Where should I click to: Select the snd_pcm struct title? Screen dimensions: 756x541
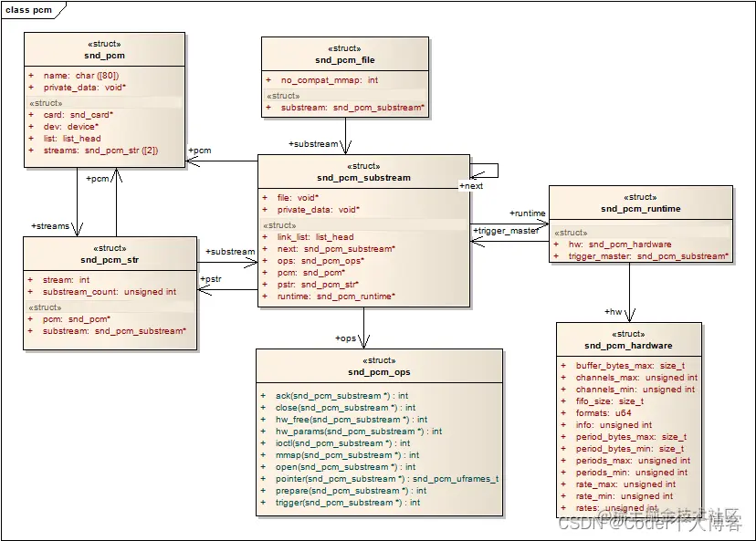(104, 56)
